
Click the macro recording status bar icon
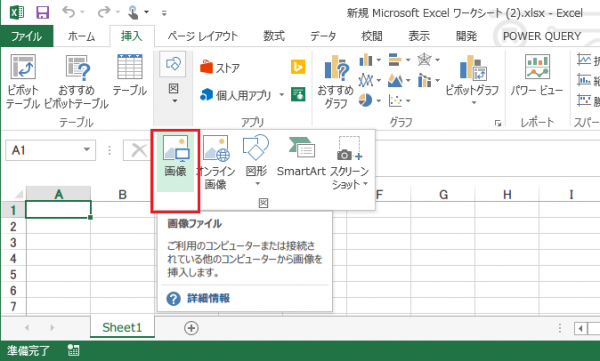tap(73, 350)
